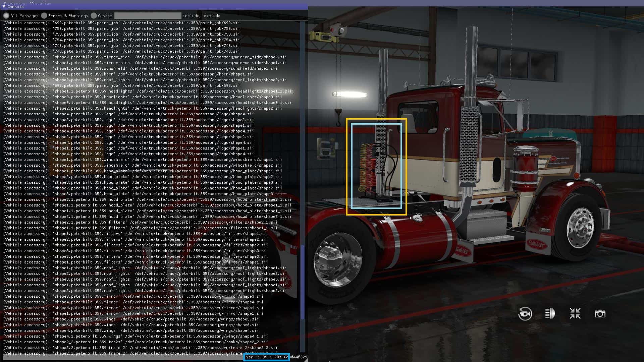Click the reset camera view icon
The width and height of the screenshot is (644, 362).
point(525,314)
